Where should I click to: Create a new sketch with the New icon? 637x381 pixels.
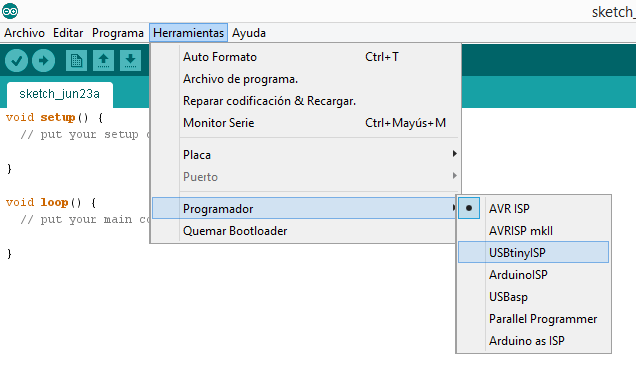click(x=76, y=61)
